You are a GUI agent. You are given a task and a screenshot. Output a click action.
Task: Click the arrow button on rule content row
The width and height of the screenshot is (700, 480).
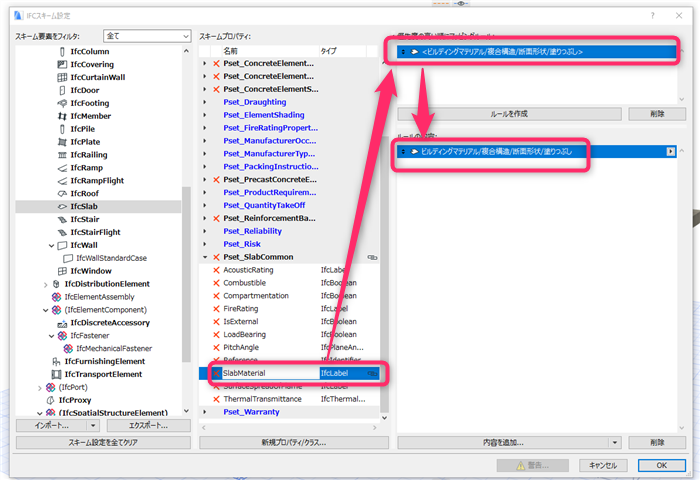(671, 152)
